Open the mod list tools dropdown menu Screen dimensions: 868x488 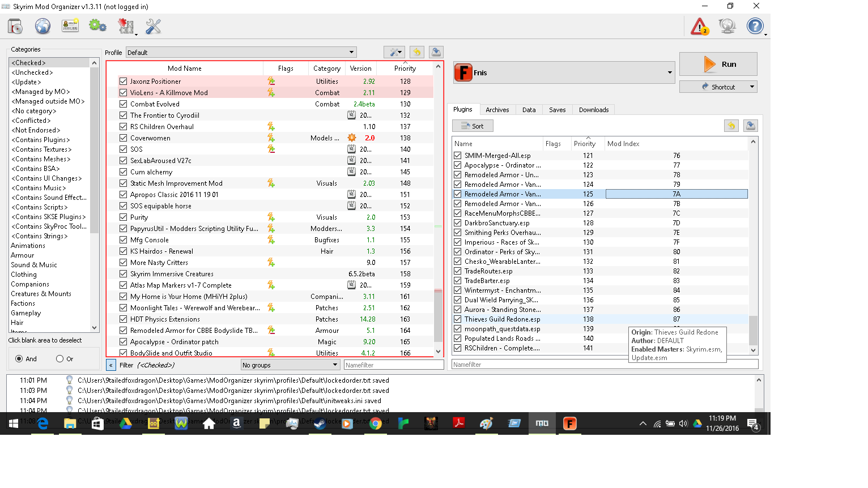[x=394, y=52]
